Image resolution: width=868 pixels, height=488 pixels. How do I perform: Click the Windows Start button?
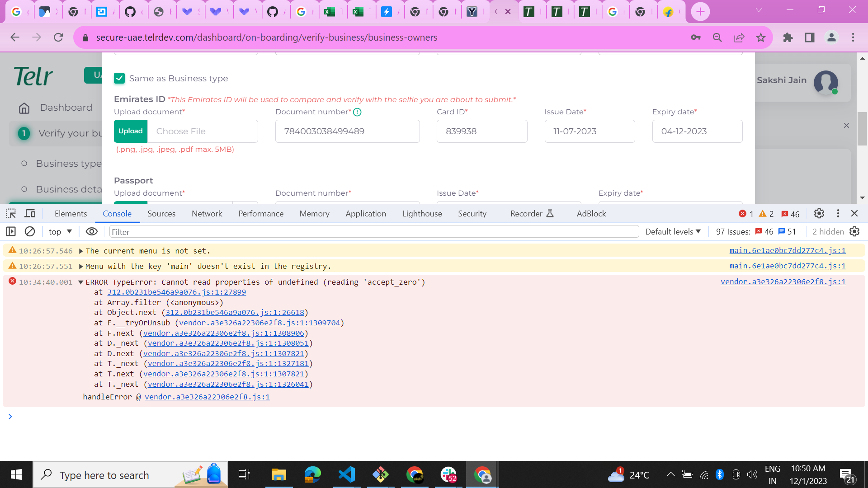[x=16, y=474]
